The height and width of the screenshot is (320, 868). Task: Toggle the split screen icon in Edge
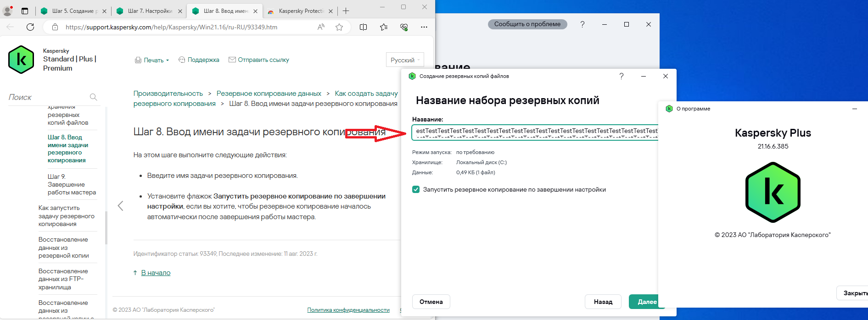363,27
